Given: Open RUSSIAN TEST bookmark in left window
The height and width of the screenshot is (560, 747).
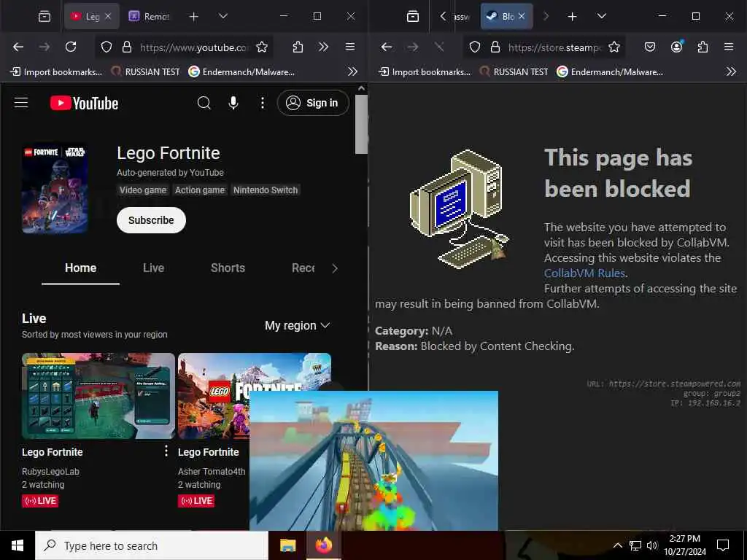Looking at the screenshot, I should coord(146,72).
